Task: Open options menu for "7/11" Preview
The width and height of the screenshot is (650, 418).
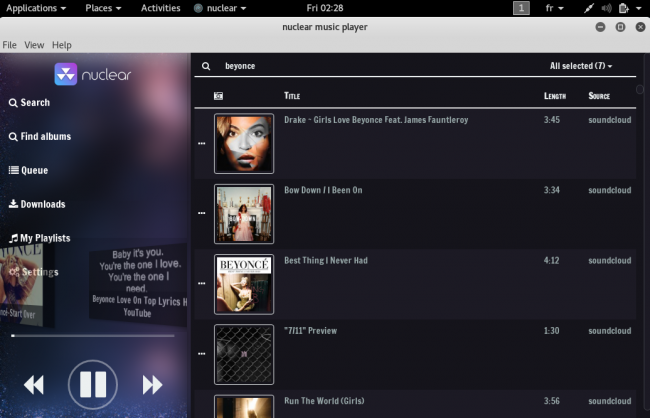Action: pos(201,354)
